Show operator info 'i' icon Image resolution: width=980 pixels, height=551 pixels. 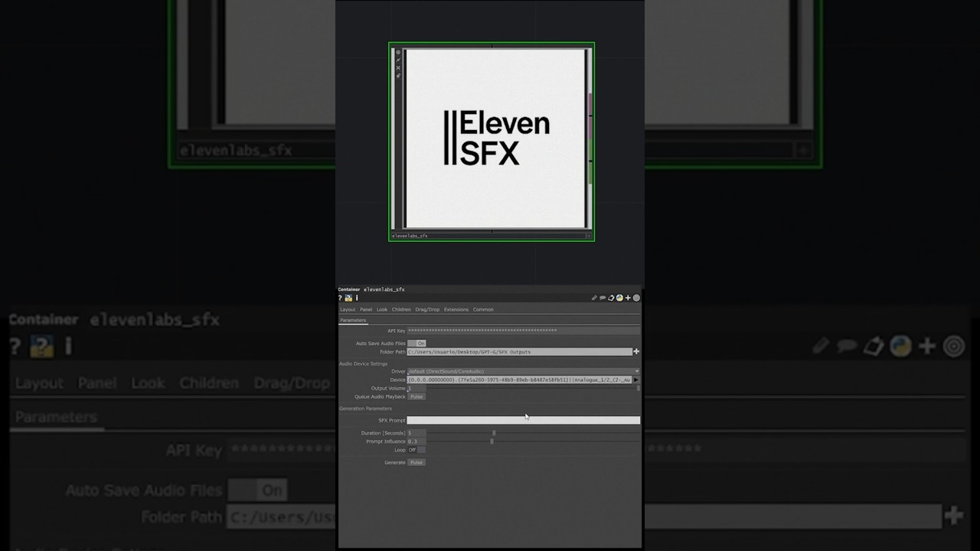pyautogui.click(x=357, y=298)
